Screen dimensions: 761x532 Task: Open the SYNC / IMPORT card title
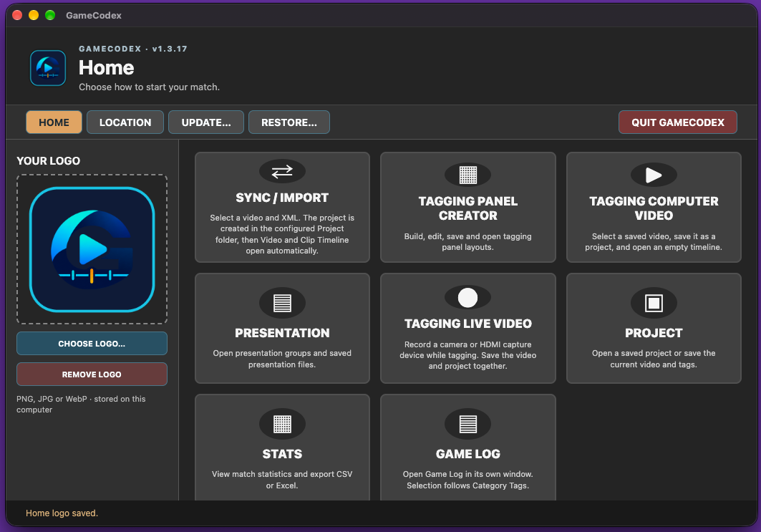tap(282, 198)
